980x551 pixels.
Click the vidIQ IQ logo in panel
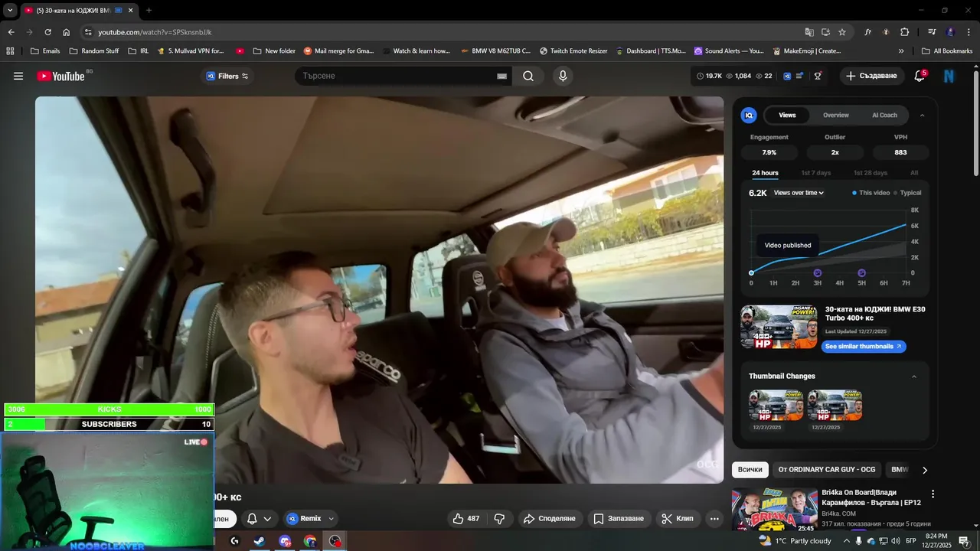(x=749, y=115)
